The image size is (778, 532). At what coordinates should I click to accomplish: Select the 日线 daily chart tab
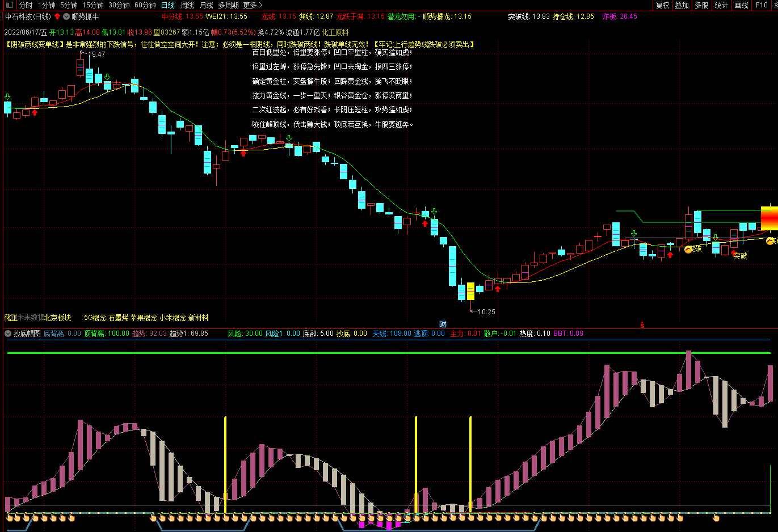coord(168,5)
